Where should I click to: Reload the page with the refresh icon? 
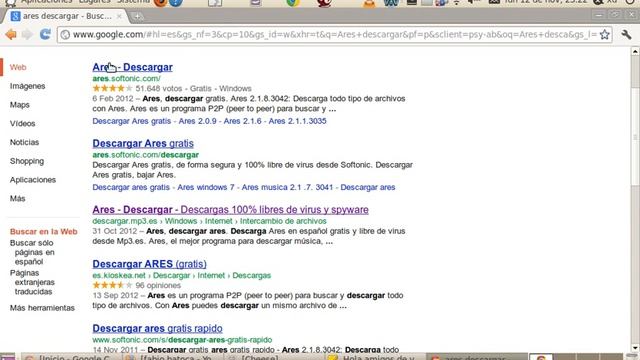45,34
